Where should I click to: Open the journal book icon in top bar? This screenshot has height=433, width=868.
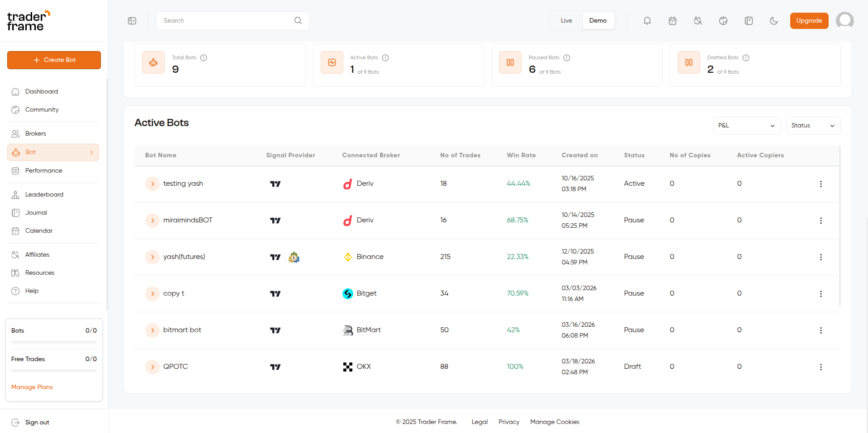click(749, 21)
